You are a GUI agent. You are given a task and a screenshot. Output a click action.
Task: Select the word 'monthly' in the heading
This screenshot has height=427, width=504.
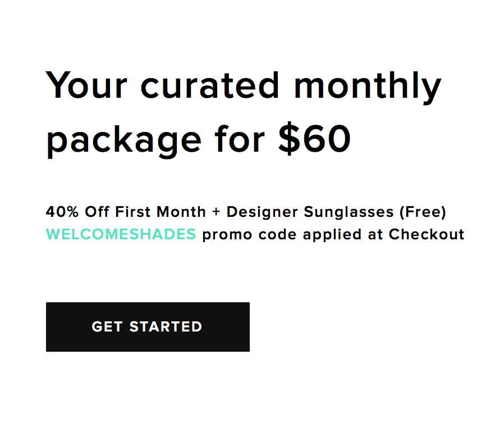(x=368, y=85)
